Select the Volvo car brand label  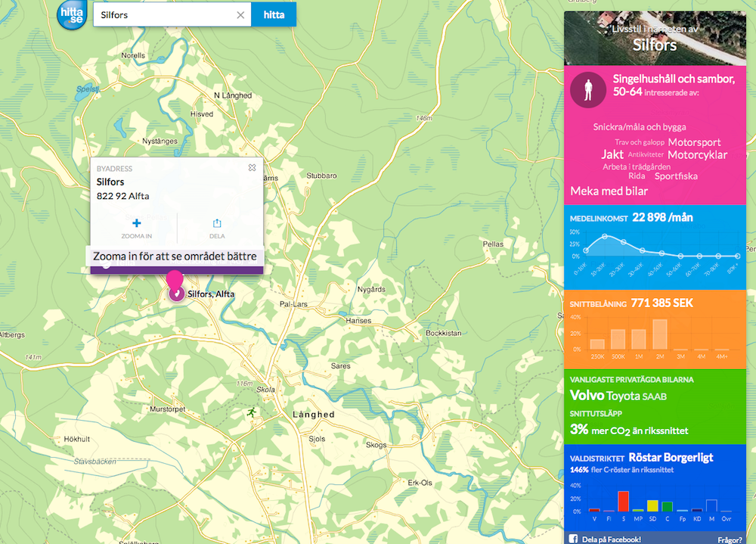pos(587,396)
